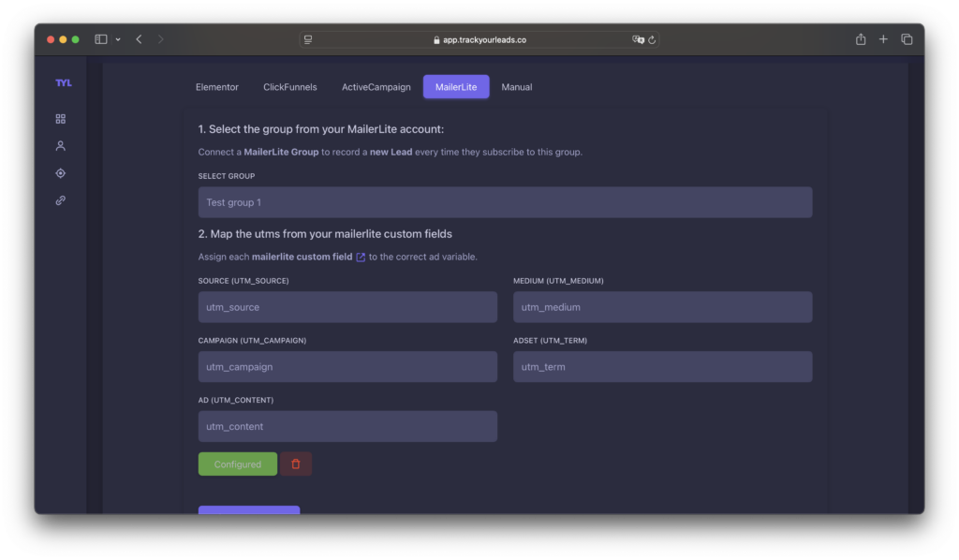959x560 pixels.
Task: Open the Select Group dropdown showing Test group 1
Action: point(505,202)
